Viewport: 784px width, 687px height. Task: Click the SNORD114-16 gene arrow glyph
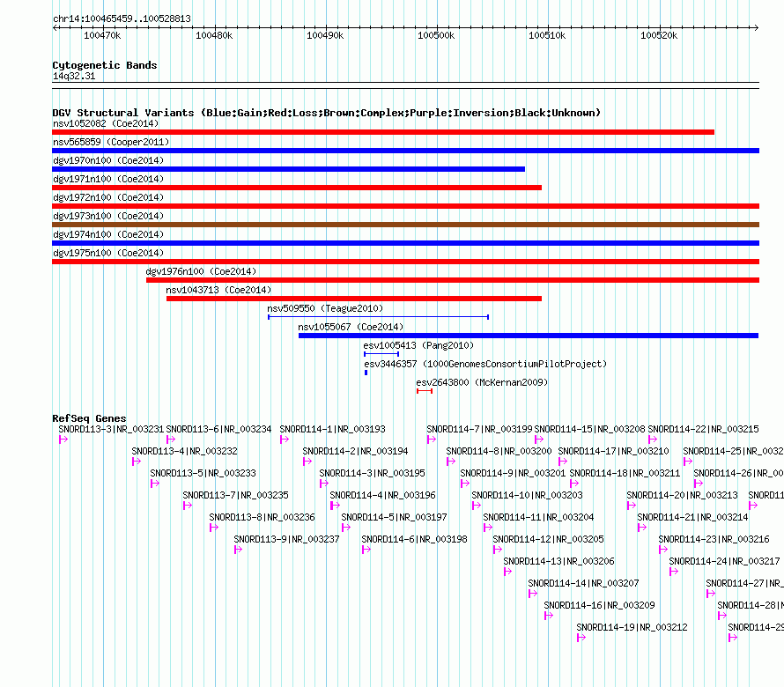(549, 616)
